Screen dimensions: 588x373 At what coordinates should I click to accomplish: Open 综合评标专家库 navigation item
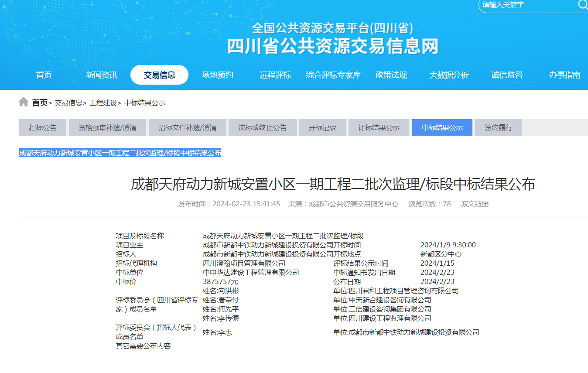pyautogui.click(x=333, y=75)
